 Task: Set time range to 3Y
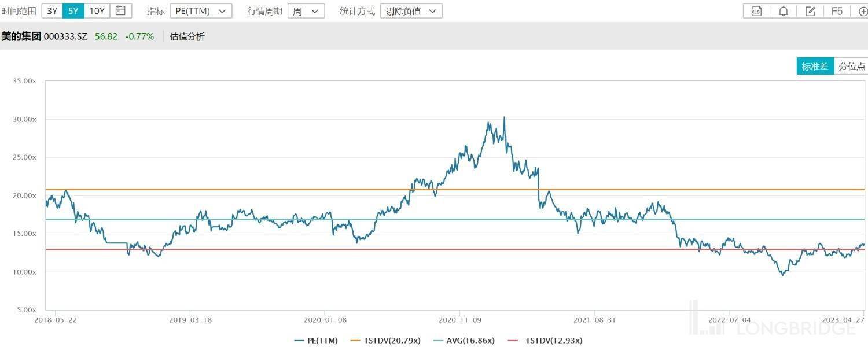click(x=52, y=10)
